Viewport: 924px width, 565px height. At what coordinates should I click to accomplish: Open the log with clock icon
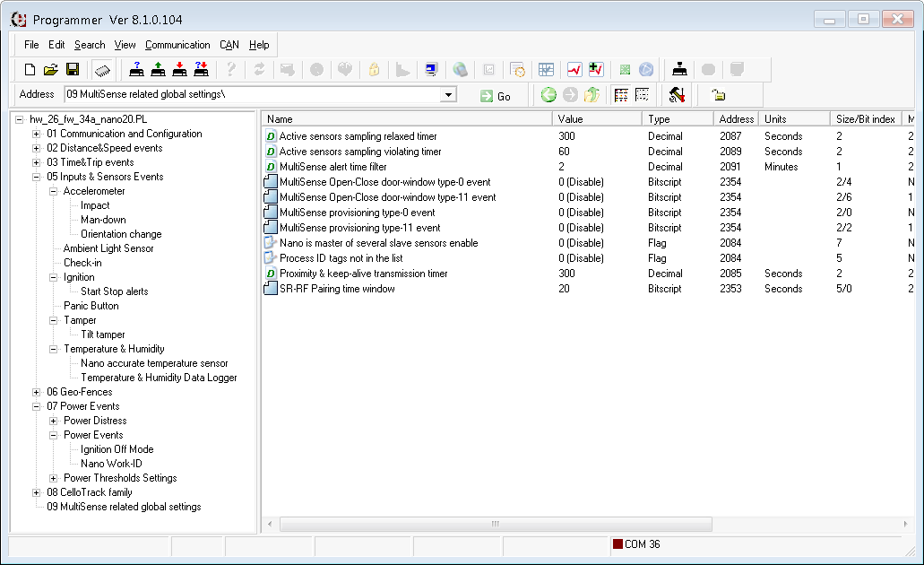pyautogui.click(x=517, y=70)
